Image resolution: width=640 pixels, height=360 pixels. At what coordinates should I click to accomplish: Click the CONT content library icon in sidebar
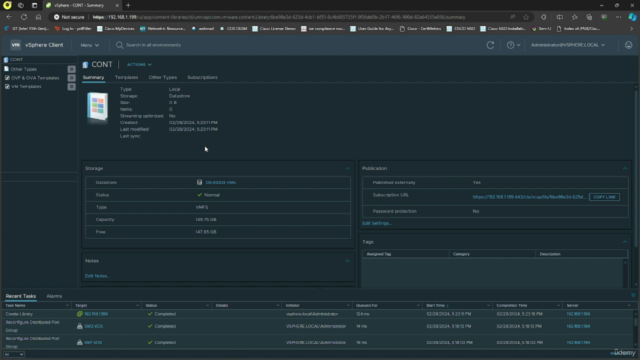coord(6,60)
